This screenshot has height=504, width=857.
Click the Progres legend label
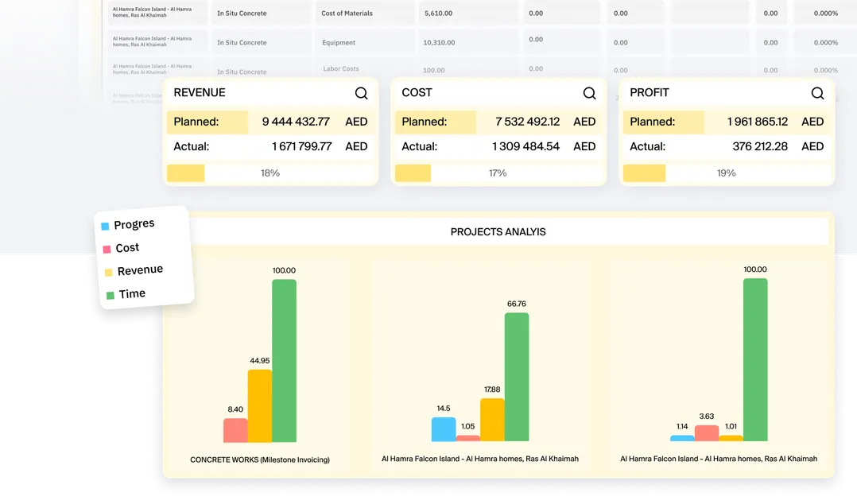coord(134,224)
